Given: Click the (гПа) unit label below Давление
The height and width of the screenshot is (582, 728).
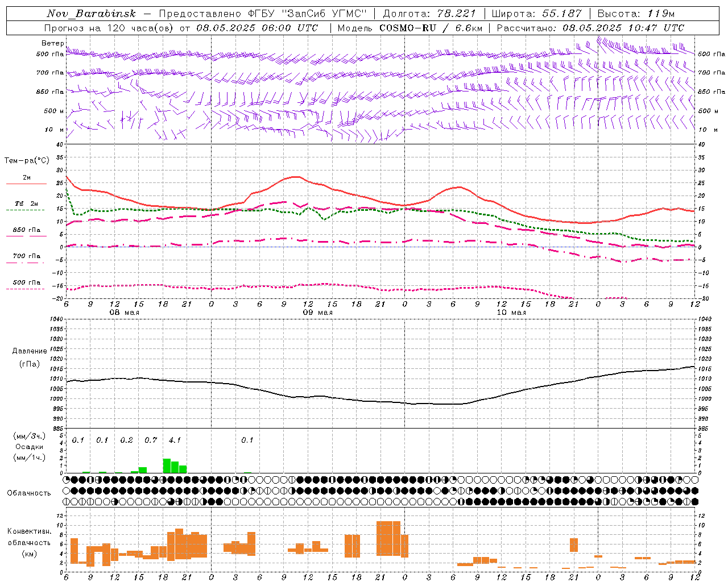Looking at the screenshot, I should click(x=28, y=364).
